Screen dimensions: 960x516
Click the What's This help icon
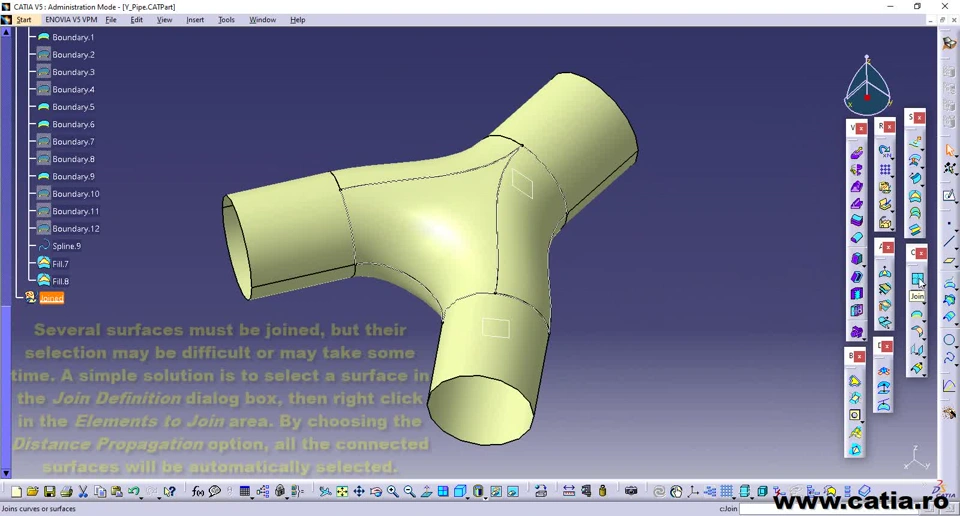pyautogui.click(x=170, y=491)
